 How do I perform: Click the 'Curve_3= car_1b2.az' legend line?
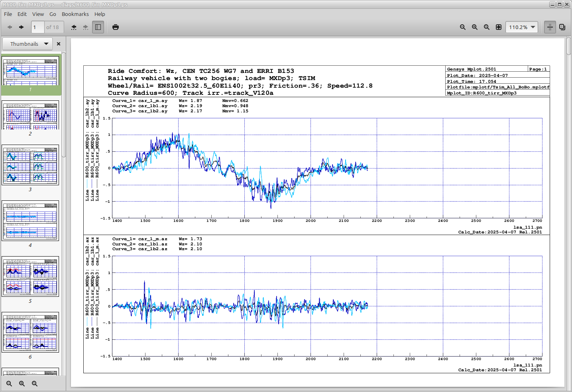pyautogui.click(x=140, y=249)
